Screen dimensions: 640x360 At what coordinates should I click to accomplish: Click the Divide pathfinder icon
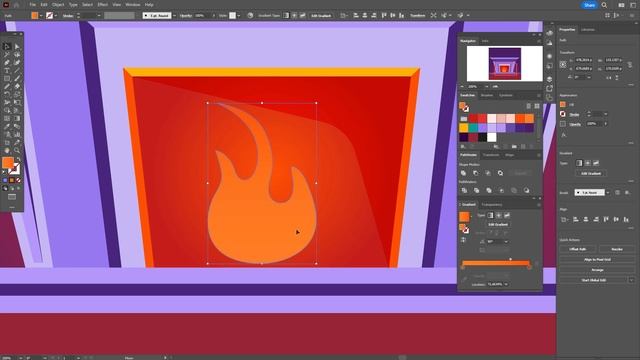[464, 190]
